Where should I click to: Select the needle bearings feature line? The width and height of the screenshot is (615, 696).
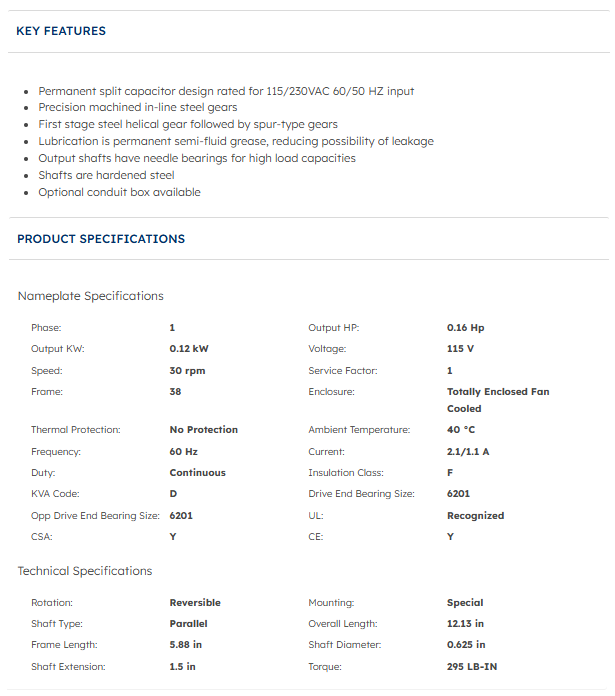click(x=197, y=158)
